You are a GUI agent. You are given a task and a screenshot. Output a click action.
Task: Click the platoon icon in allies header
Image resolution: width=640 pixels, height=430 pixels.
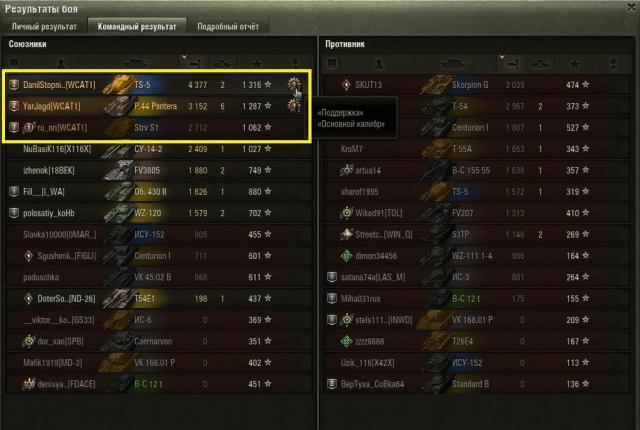pyautogui.click(x=14, y=62)
